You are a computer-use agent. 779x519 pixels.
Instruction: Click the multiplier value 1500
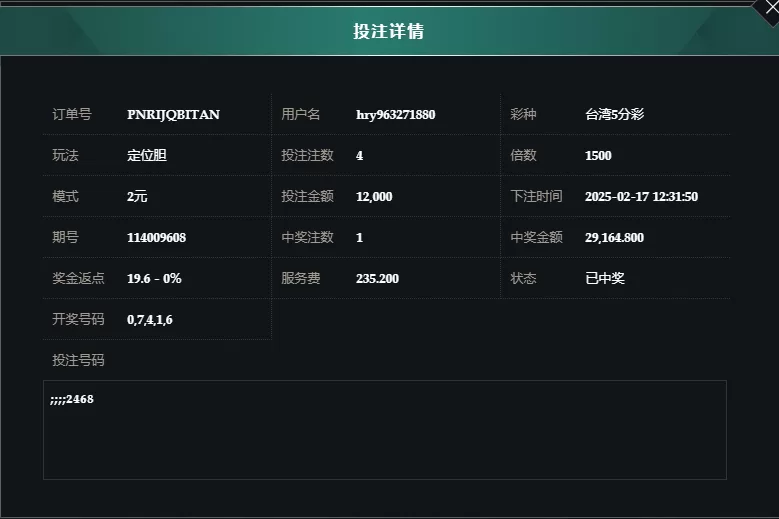598,155
